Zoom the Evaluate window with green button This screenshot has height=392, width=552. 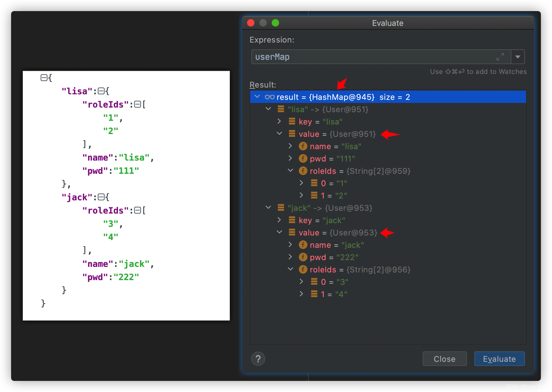click(x=275, y=23)
